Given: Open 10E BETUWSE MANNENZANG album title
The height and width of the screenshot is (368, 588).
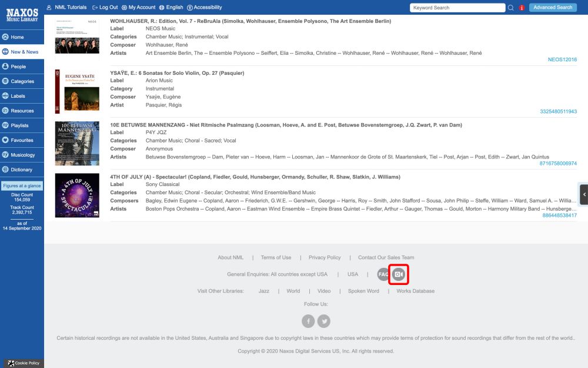Looking at the screenshot, I should click(x=286, y=125).
